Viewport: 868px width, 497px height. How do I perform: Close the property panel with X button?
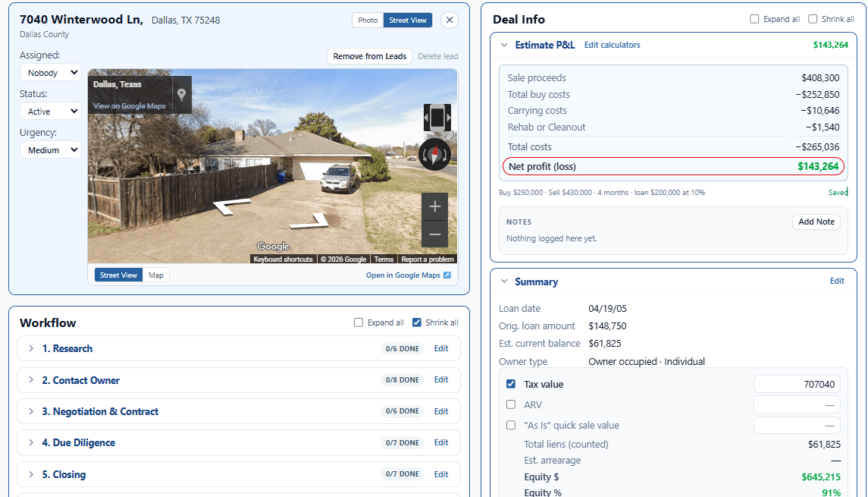point(450,20)
